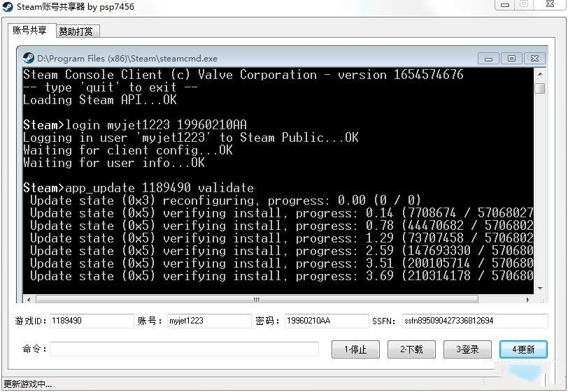568x392 pixels.
Task: Click the 4-更新 button
Action: [x=523, y=349]
